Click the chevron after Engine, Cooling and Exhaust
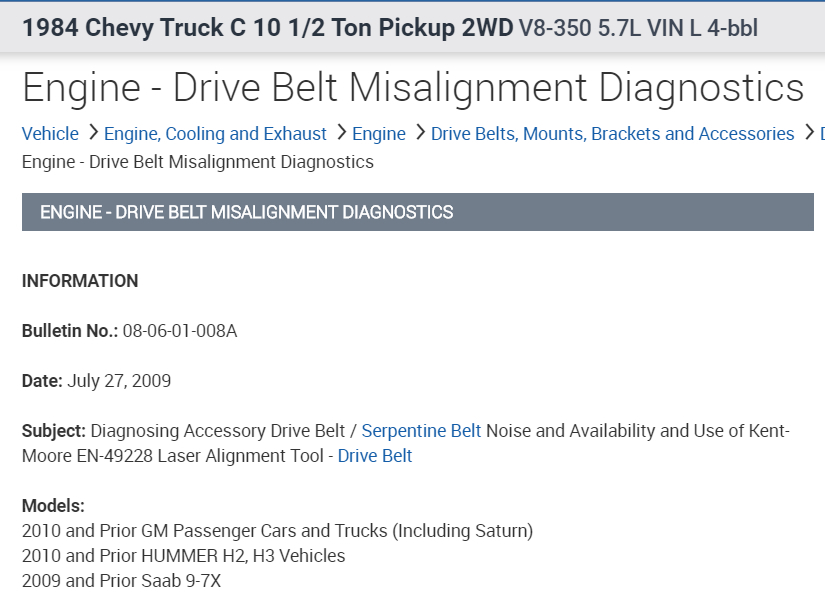Image resolution: width=825 pixels, height=604 pixels. click(340, 133)
